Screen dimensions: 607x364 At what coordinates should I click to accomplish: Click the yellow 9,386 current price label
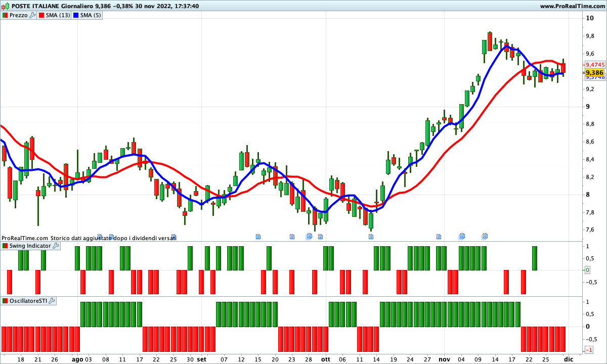pyautogui.click(x=594, y=73)
